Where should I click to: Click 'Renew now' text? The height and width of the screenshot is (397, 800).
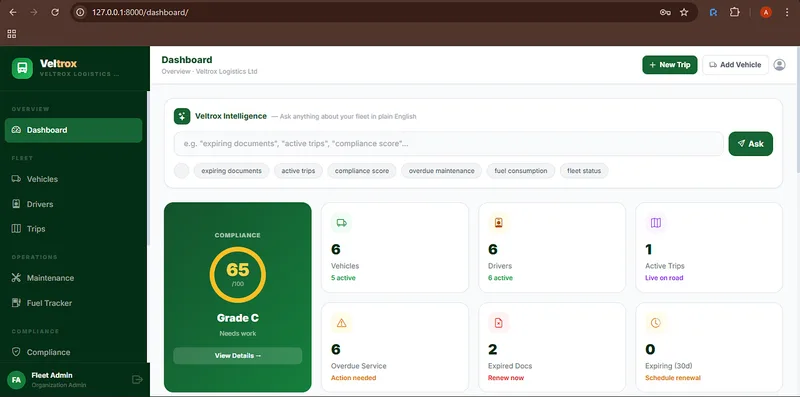tap(506, 378)
